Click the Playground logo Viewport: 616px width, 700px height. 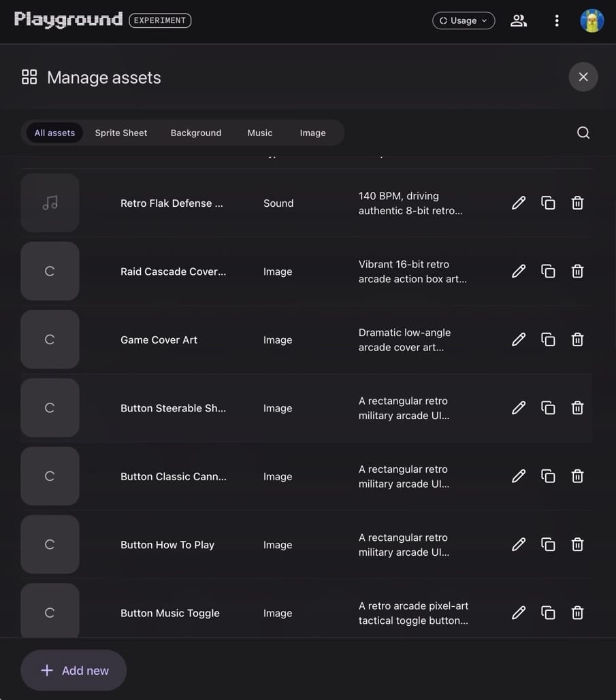tap(68, 20)
